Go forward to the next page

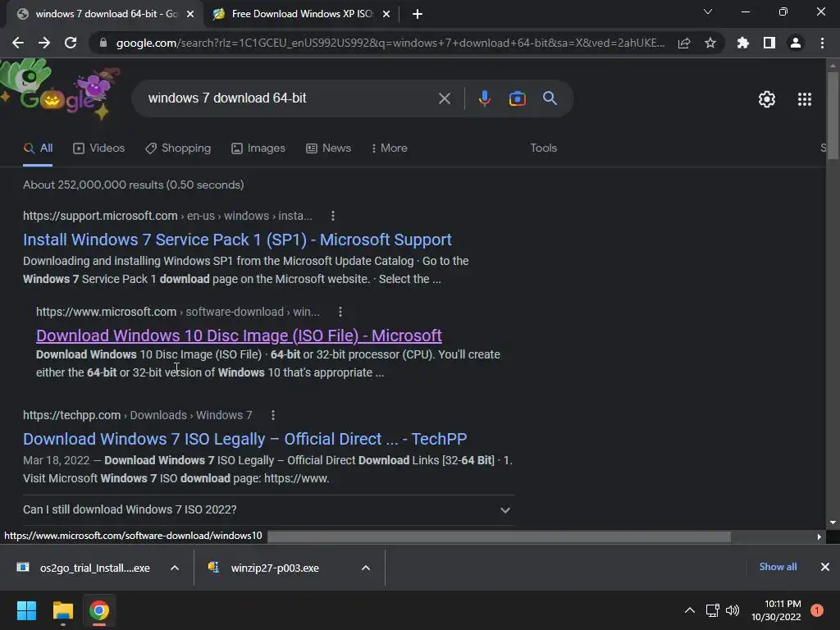44,43
